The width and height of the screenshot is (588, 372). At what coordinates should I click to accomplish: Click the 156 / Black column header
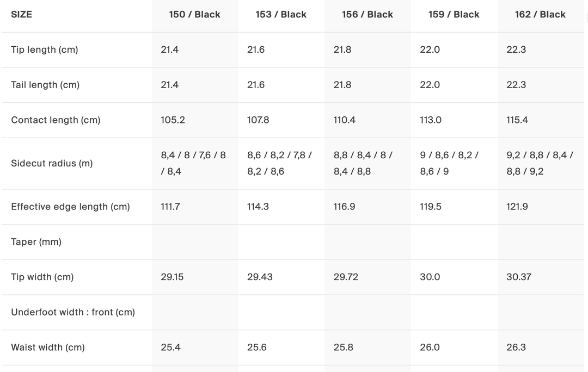tap(367, 15)
